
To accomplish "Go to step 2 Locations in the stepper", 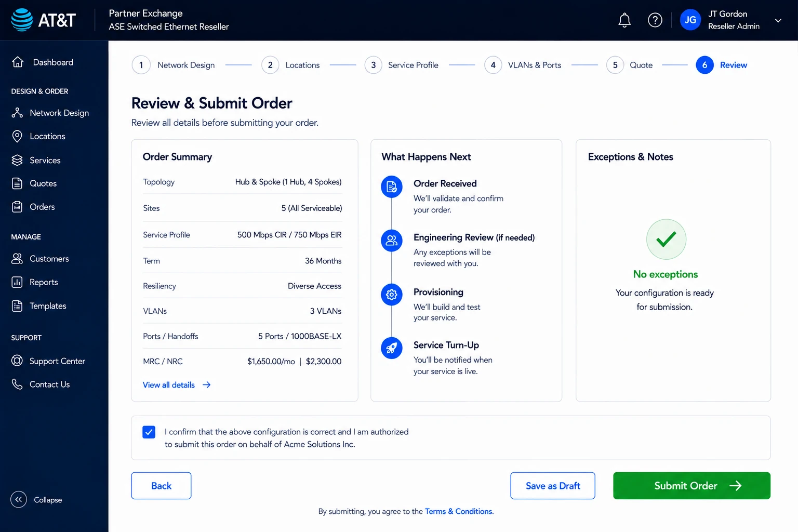I will point(290,65).
